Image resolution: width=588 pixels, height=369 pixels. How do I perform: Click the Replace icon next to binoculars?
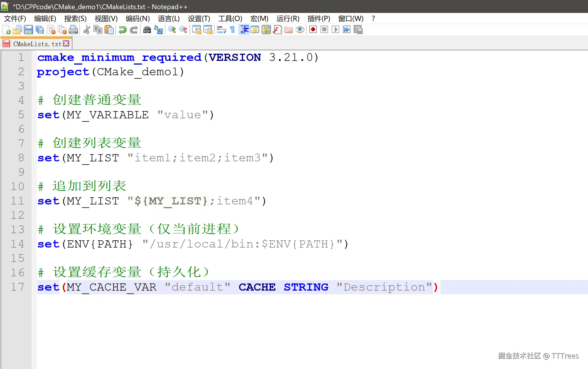[x=159, y=30]
